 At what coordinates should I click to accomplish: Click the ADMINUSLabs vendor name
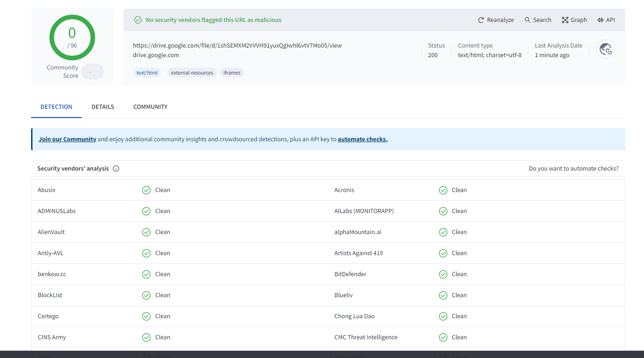(x=57, y=211)
